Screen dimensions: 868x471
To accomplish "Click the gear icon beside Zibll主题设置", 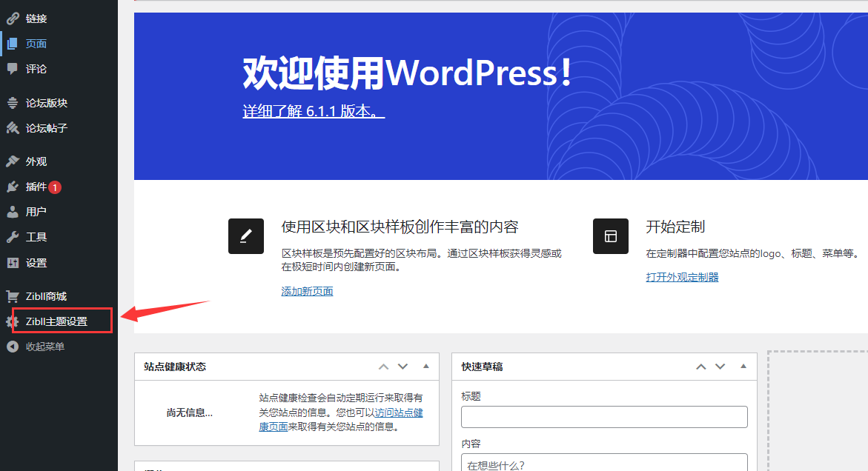I will [12, 321].
